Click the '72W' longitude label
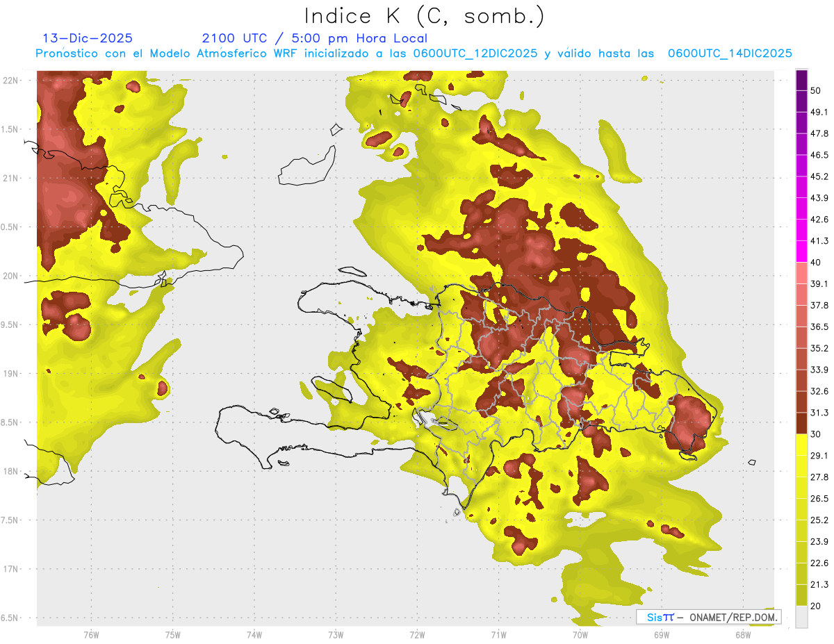The width and height of the screenshot is (834, 644). [x=417, y=634]
